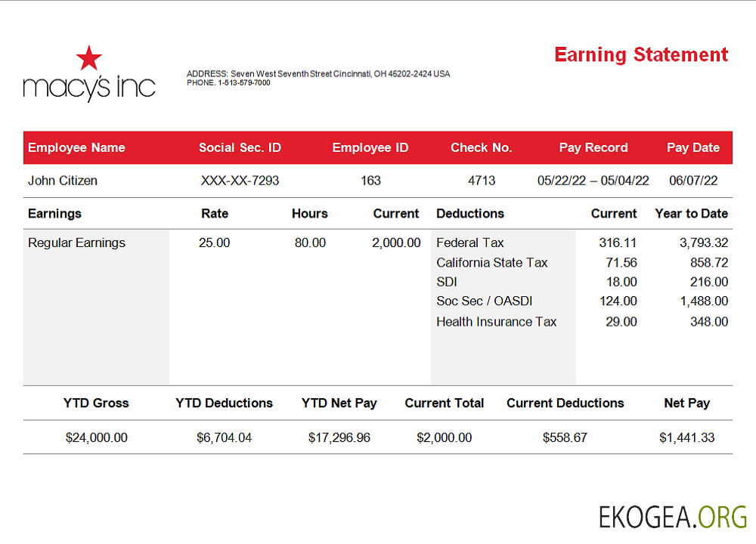Click the Social Sec. ID header

(x=240, y=148)
